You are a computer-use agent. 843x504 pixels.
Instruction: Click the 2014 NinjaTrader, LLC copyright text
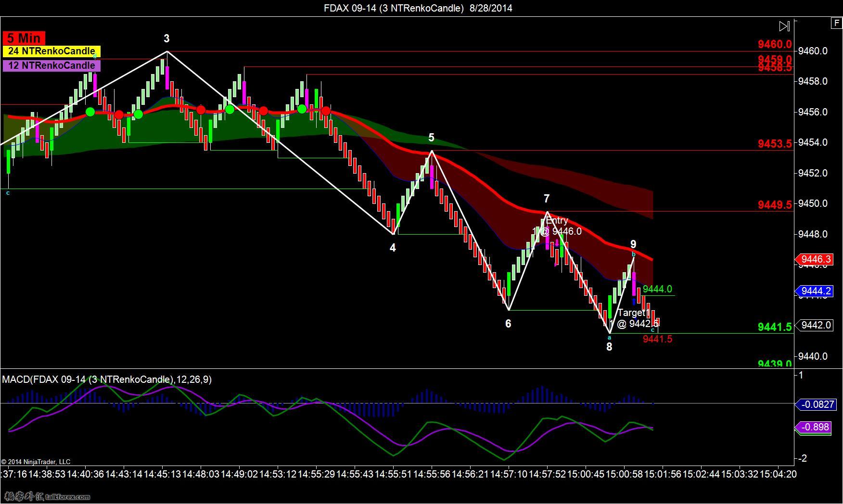36,462
